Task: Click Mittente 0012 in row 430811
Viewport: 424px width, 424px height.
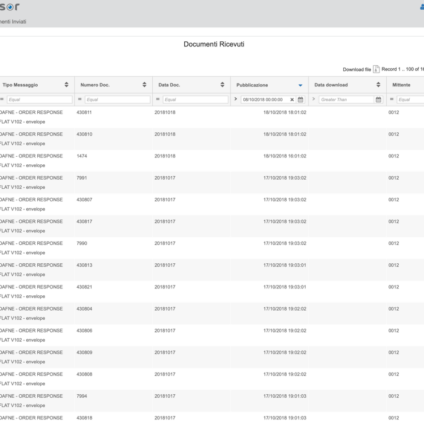Action: coord(393,112)
